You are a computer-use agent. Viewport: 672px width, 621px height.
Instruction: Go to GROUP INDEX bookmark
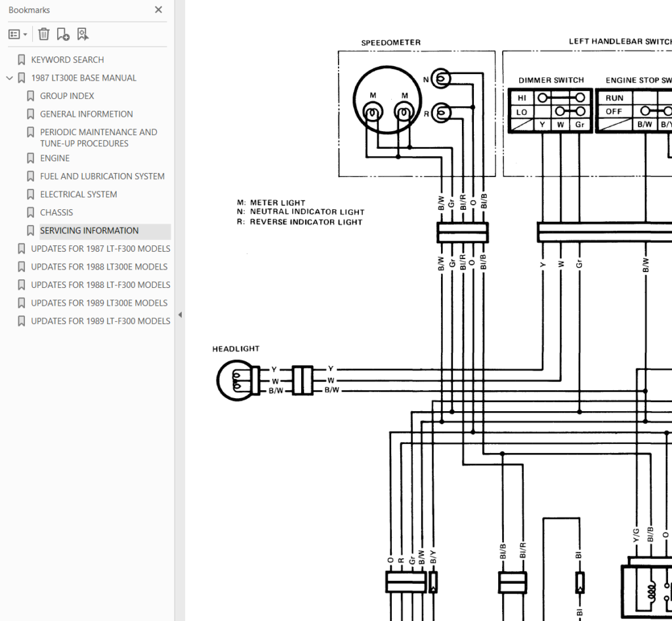pyautogui.click(x=67, y=96)
